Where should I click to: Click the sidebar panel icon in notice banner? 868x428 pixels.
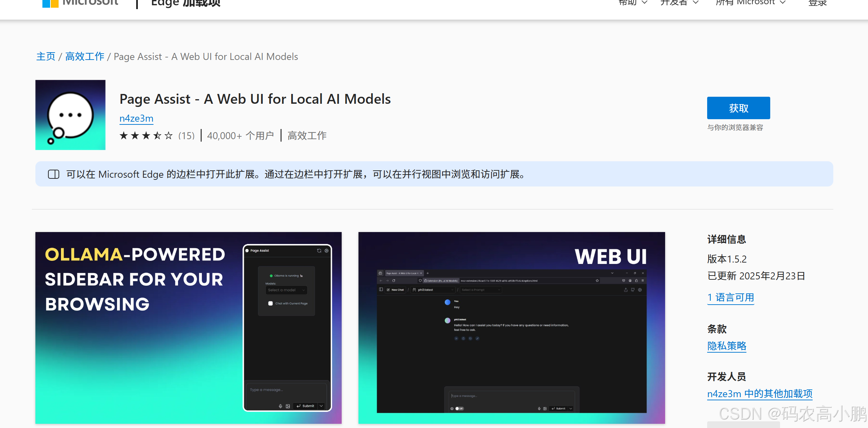(x=54, y=174)
